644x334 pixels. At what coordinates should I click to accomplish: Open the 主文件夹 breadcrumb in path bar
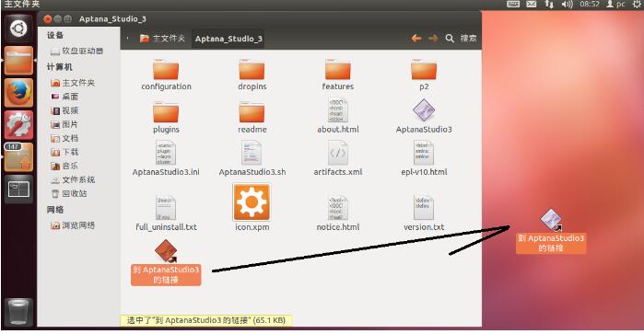click(162, 39)
